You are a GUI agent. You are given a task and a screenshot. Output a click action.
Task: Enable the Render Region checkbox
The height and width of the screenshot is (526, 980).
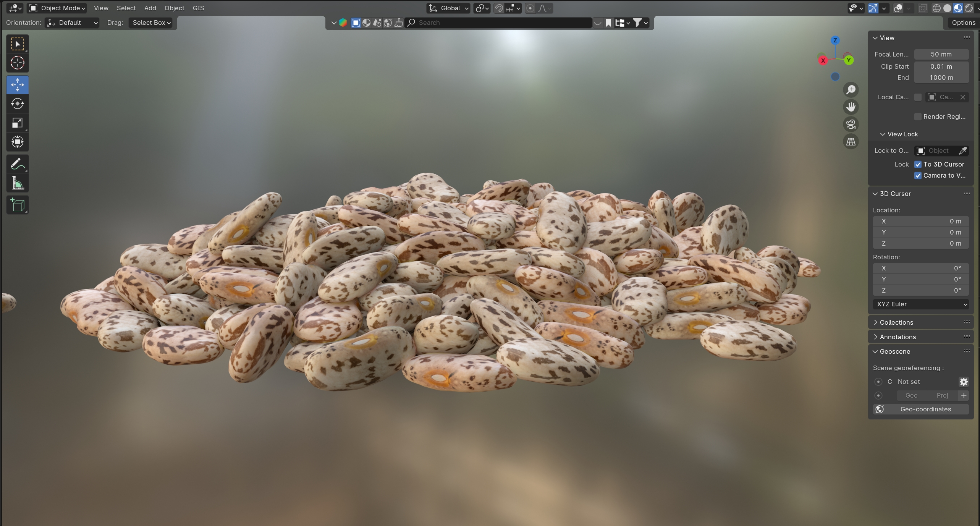point(918,117)
